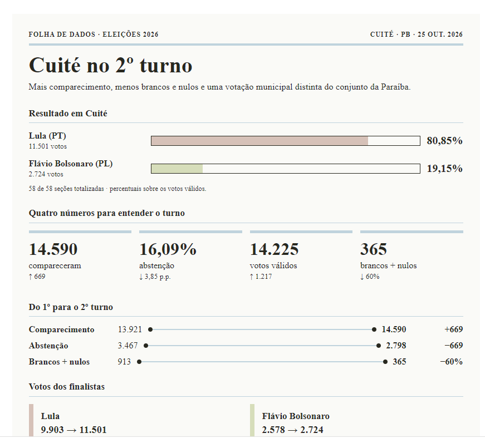Select the "13.921" first-round turnout value
Viewport: 485px width, 448px height.
click(x=130, y=329)
